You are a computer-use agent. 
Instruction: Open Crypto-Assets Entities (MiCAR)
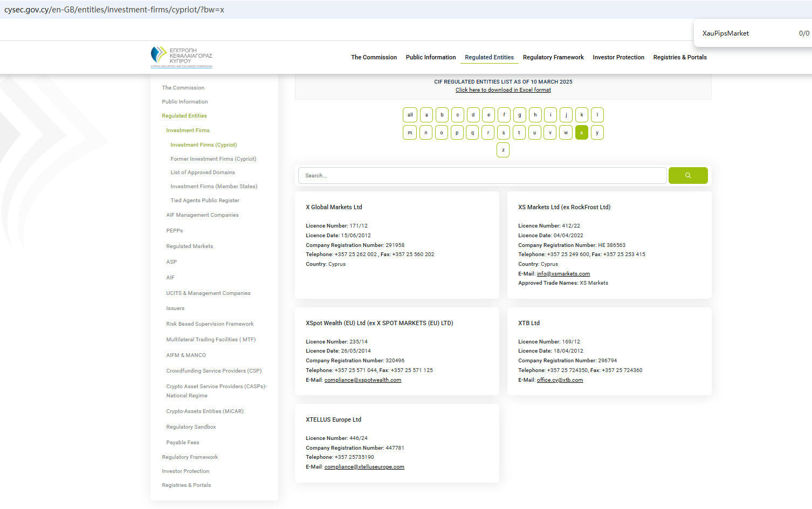(205, 411)
